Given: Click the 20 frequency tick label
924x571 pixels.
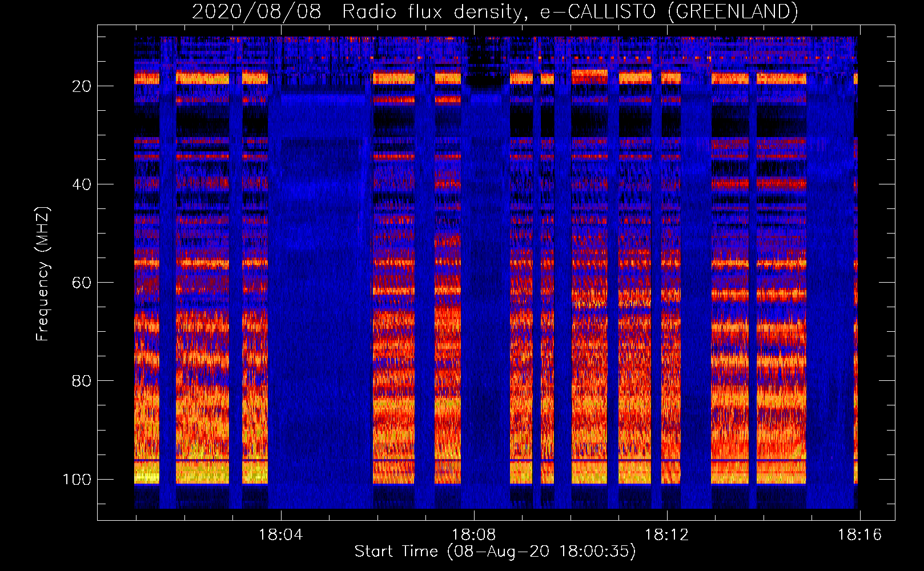Looking at the screenshot, I should (x=82, y=86).
